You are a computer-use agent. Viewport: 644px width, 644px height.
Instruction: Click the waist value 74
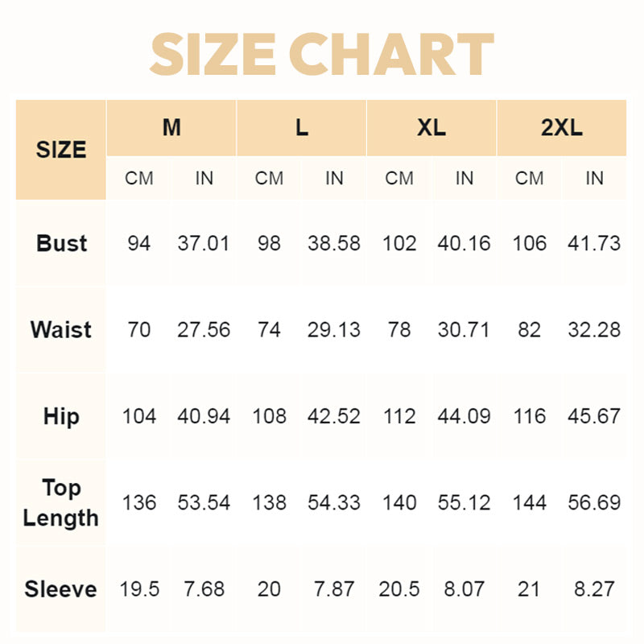[x=269, y=330]
